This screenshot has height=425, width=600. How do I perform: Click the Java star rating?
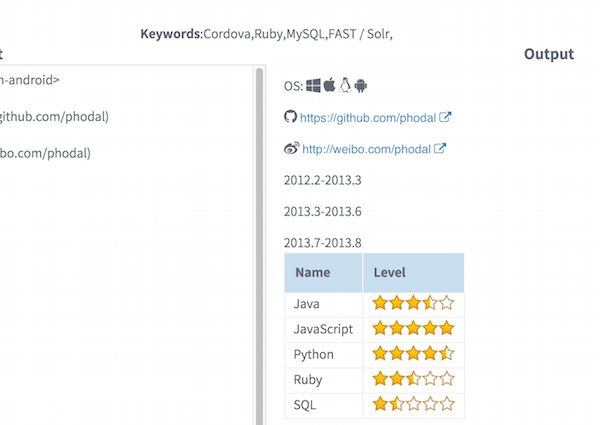(413, 302)
